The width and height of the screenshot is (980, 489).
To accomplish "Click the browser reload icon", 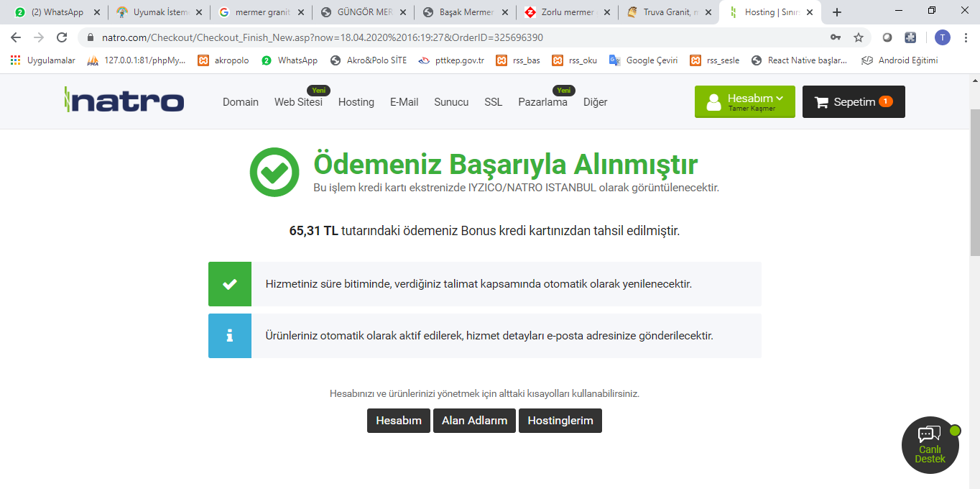I will click(62, 37).
